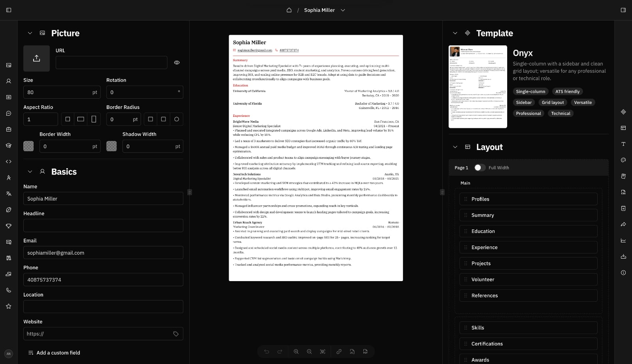This screenshot has height=364, width=632.
Task: Select rounded-corner border radius option
Action: point(164,119)
